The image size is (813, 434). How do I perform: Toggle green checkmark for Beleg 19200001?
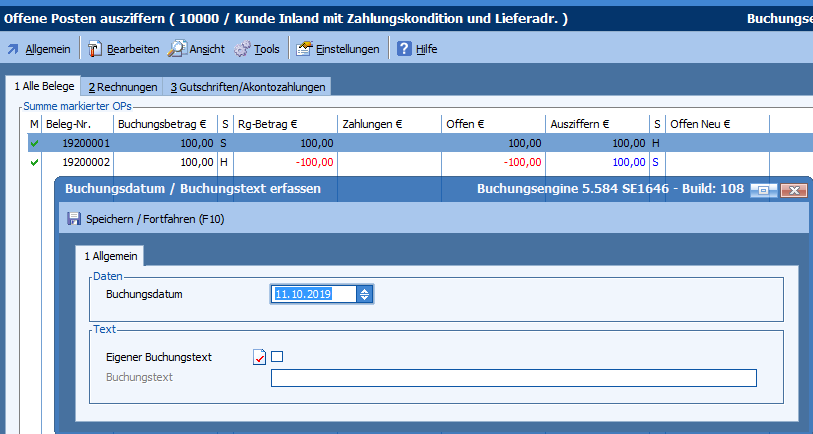point(34,144)
